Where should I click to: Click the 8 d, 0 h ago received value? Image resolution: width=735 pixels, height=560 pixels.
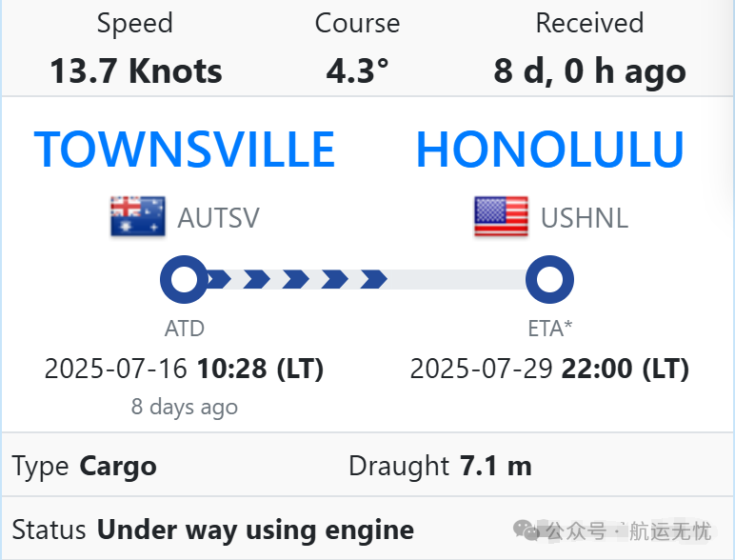click(x=589, y=71)
